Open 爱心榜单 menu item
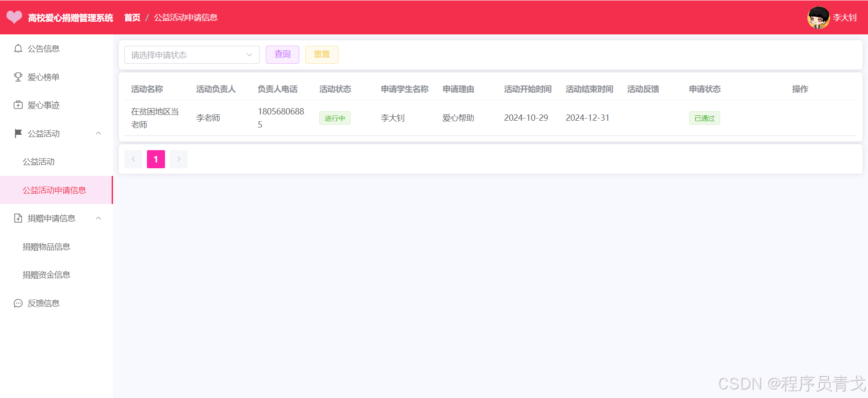 pyautogui.click(x=57, y=77)
